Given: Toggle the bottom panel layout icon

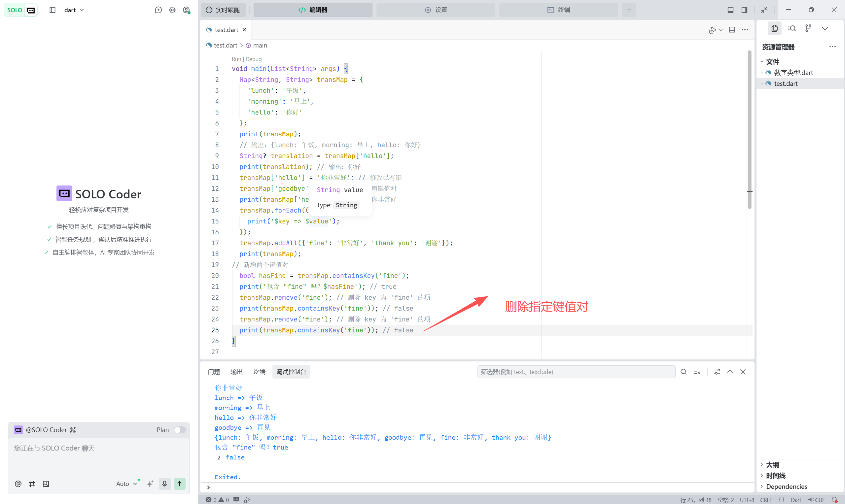Looking at the screenshot, I should pos(730,10).
